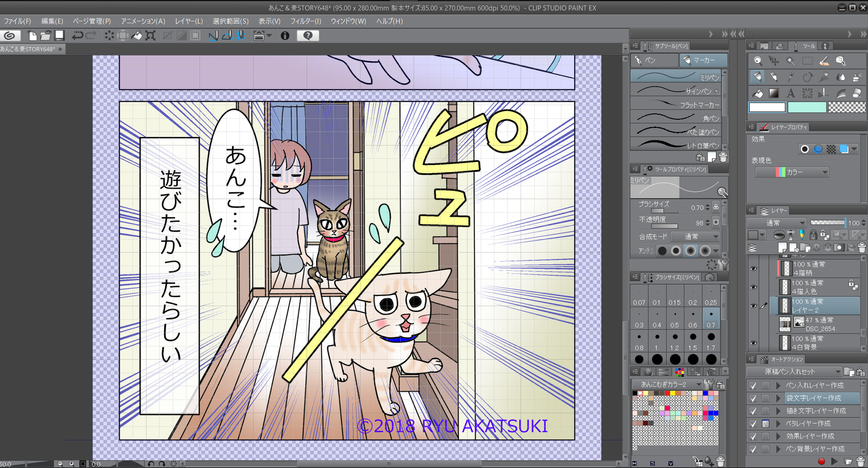Select the white main color swatch
This screenshot has width=868, height=468.
click(x=767, y=107)
